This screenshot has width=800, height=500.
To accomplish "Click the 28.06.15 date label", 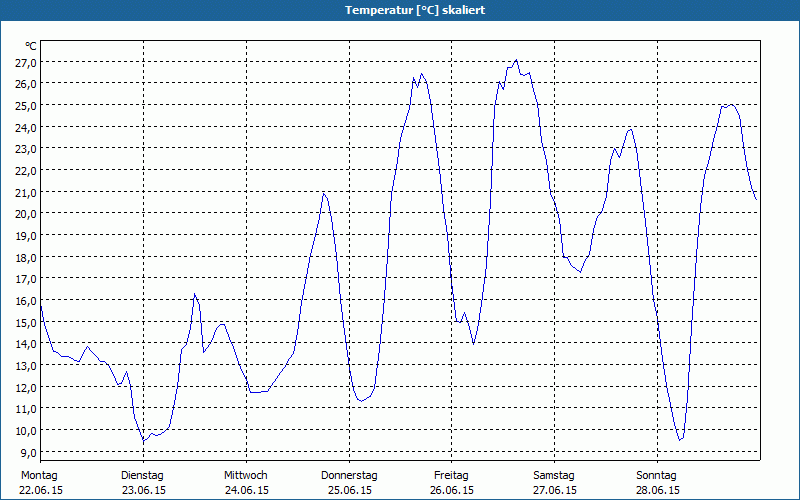I will click(x=657, y=490).
